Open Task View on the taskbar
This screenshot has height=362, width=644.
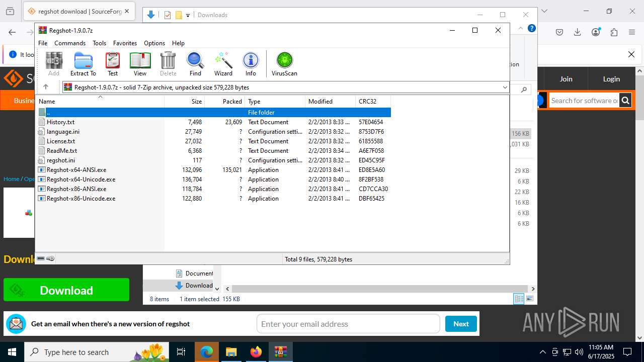(x=181, y=352)
